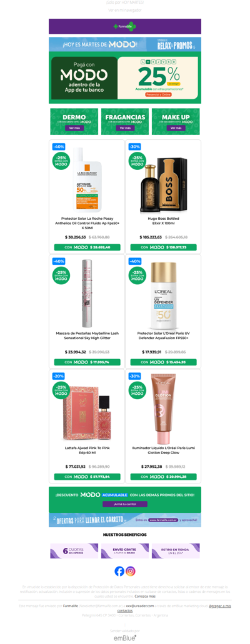This screenshot has width=250, height=644.
Task: Click the Retiro en tienda benefit banner
Action: (x=176, y=551)
